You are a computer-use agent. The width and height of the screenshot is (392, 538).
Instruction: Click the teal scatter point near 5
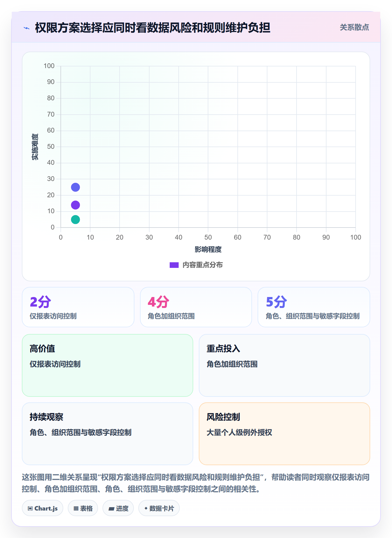pyautogui.click(x=75, y=220)
